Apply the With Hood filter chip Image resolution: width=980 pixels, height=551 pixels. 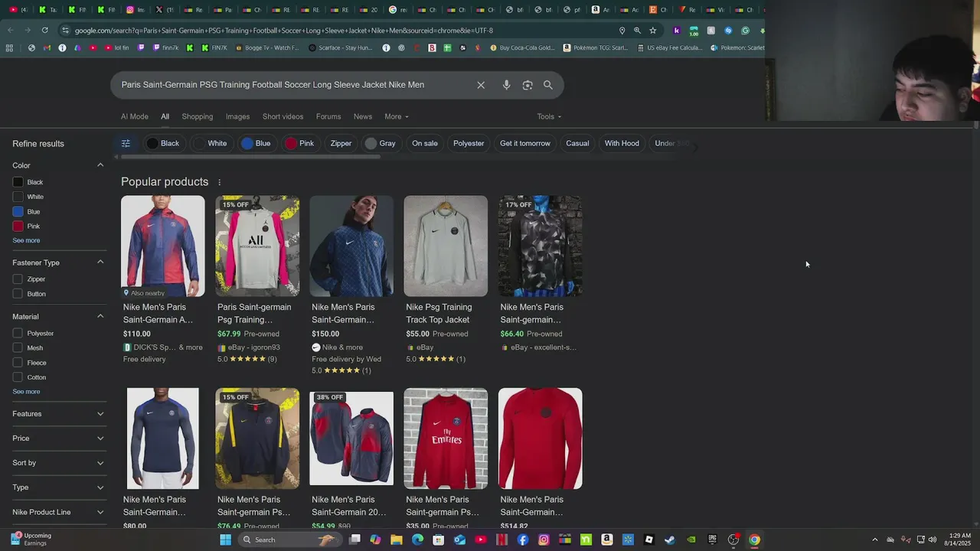622,143
